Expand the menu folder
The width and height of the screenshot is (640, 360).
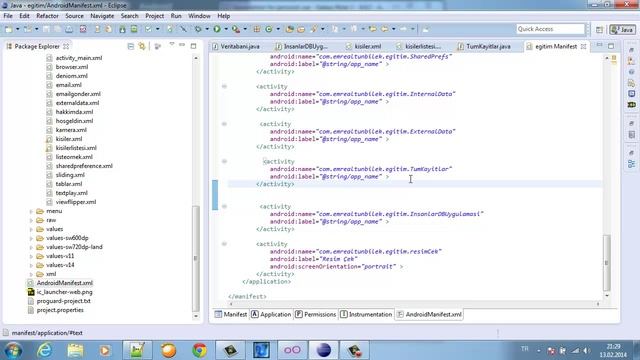click(x=31, y=211)
